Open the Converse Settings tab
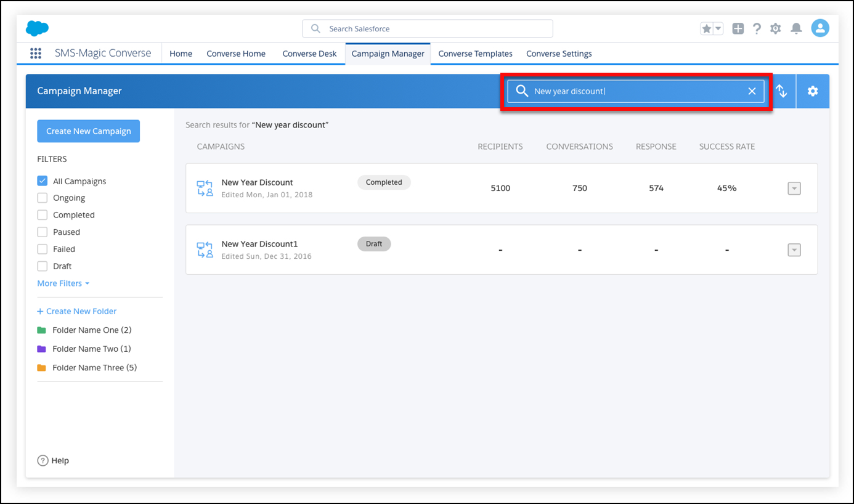Screen dimensions: 854x504 [559, 54]
